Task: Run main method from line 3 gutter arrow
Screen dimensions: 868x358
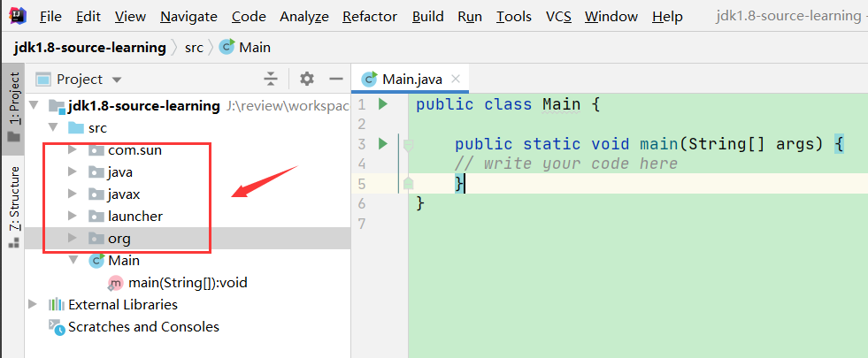Action: click(382, 144)
